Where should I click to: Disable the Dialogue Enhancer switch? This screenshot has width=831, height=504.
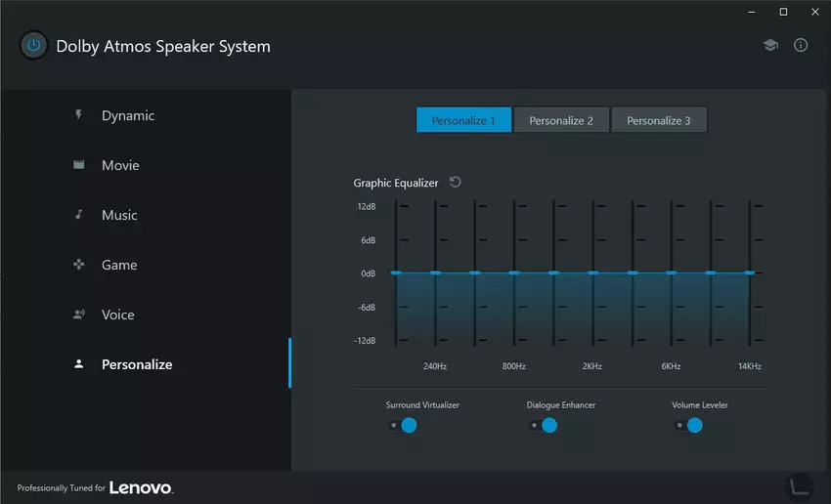click(544, 425)
